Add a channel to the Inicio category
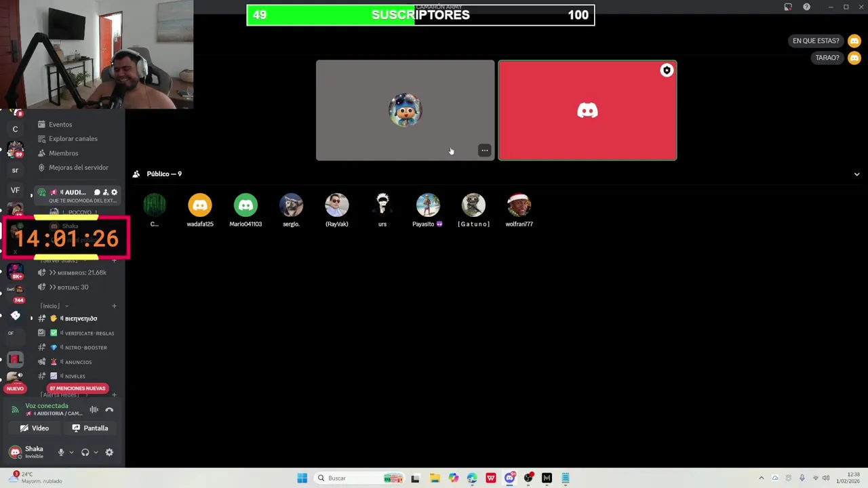Image resolution: width=868 pixels, height=488 pixels. [x=114, y=306]
